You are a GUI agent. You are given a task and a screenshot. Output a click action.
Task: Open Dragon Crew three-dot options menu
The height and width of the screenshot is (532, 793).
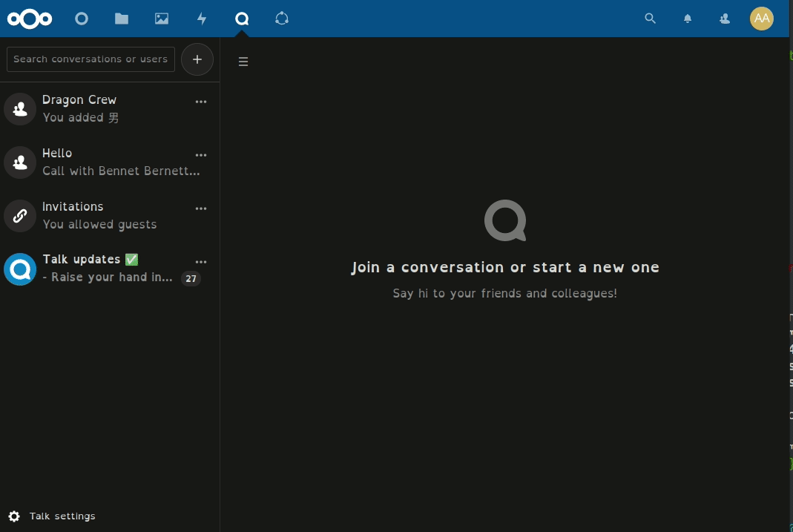[x=201, y=102]
